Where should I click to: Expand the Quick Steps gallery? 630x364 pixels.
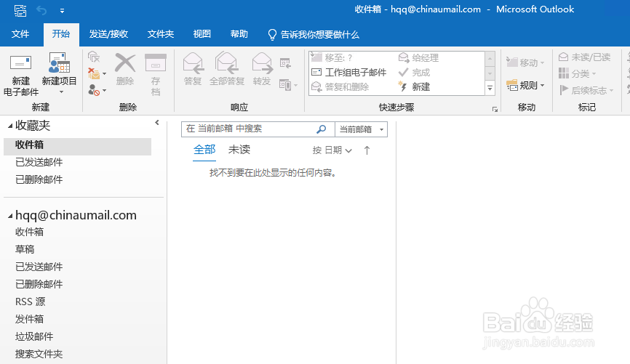[490, 89]
